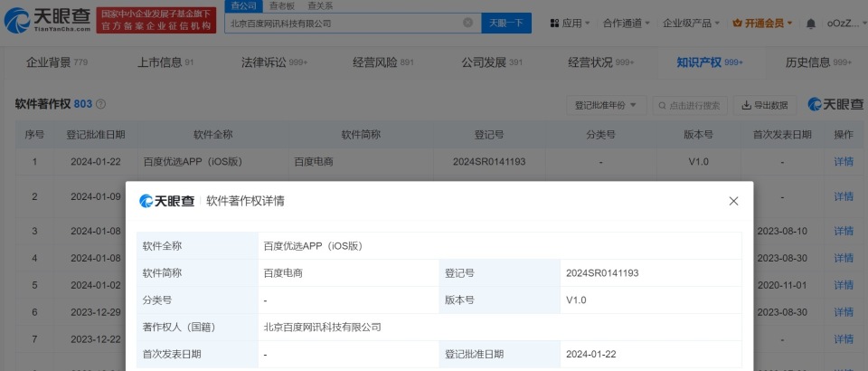Open 详情 link for row 1

click(x=844, y=162)
